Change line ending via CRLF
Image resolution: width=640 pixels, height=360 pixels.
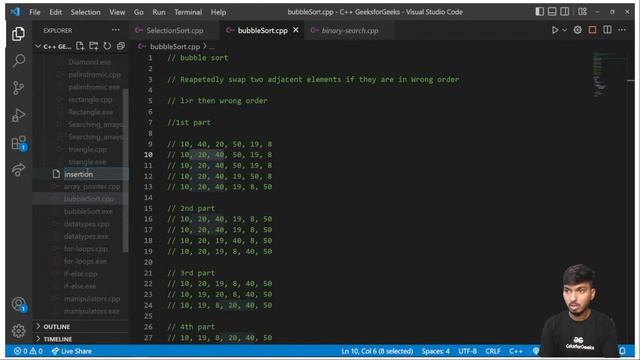493,351
